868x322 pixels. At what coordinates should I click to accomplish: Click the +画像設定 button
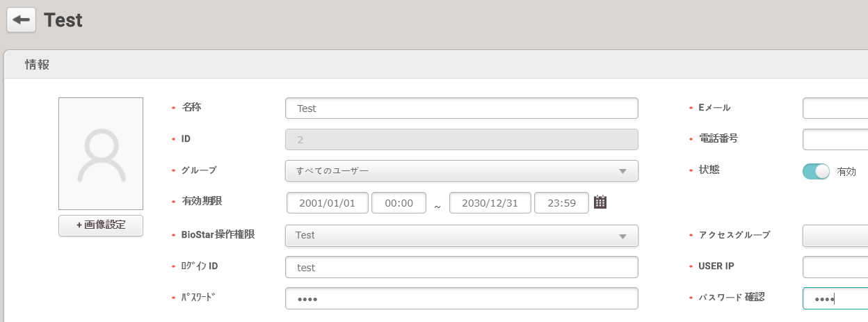[101, 225]
